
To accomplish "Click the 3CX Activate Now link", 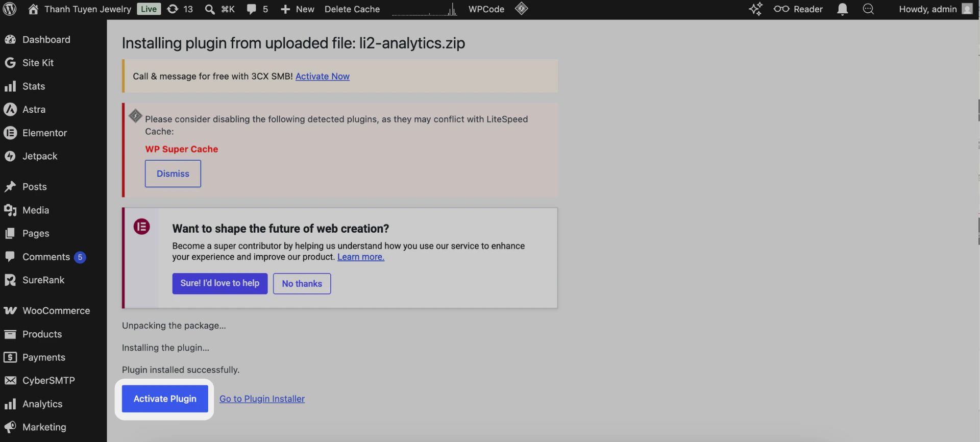I will pyautogui.click(x=322, y=76).
